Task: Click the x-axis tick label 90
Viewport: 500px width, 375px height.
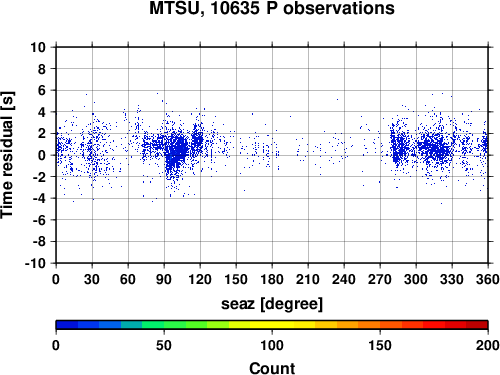Action: point(164,279)
